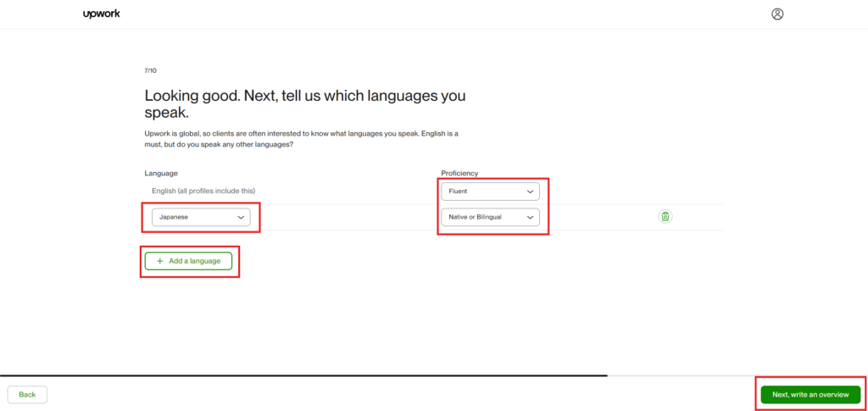Open the English proficiency dropdown showing Fluent
The height and width of the screenshot is (411, 868).
(x=490, y=192)
